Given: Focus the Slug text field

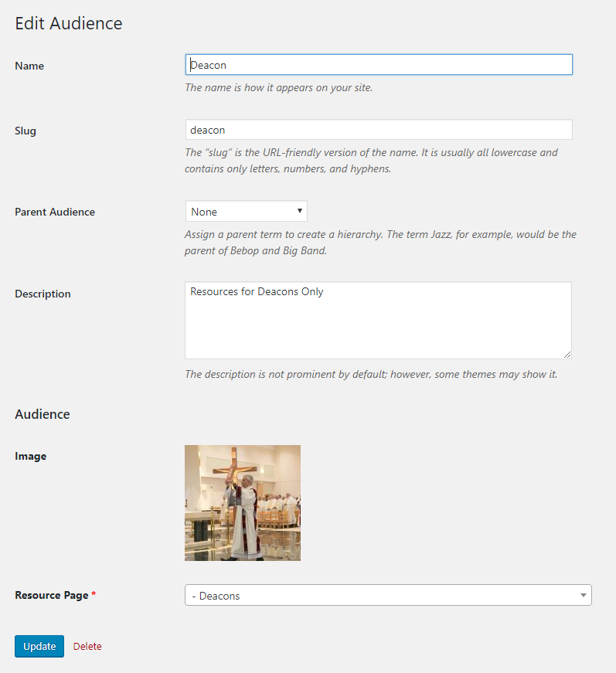Looking at the screenshot, I should click(x=379, y=130).
